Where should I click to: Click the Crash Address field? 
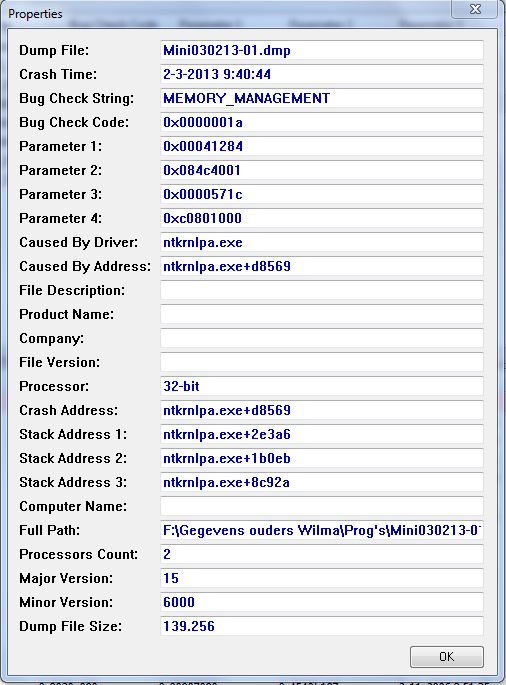(x=322, y=410)
